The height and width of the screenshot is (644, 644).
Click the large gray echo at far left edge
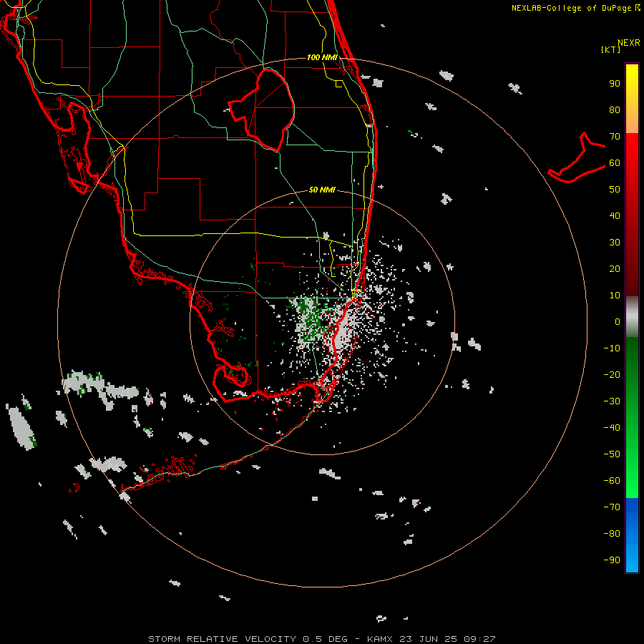click(x=21, y=429)
